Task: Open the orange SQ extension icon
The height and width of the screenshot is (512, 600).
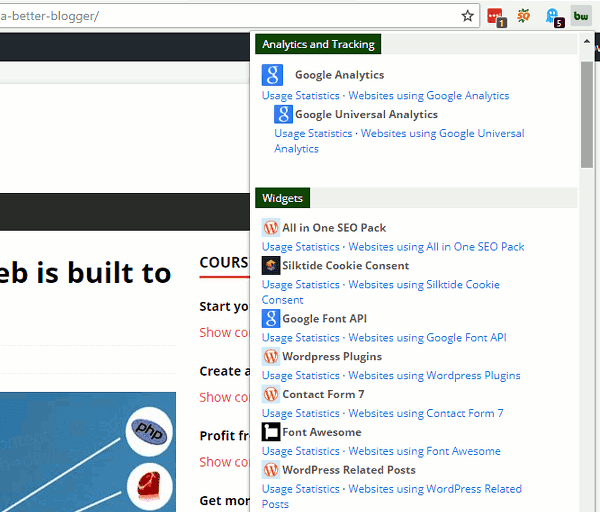Action: point(523,16)
